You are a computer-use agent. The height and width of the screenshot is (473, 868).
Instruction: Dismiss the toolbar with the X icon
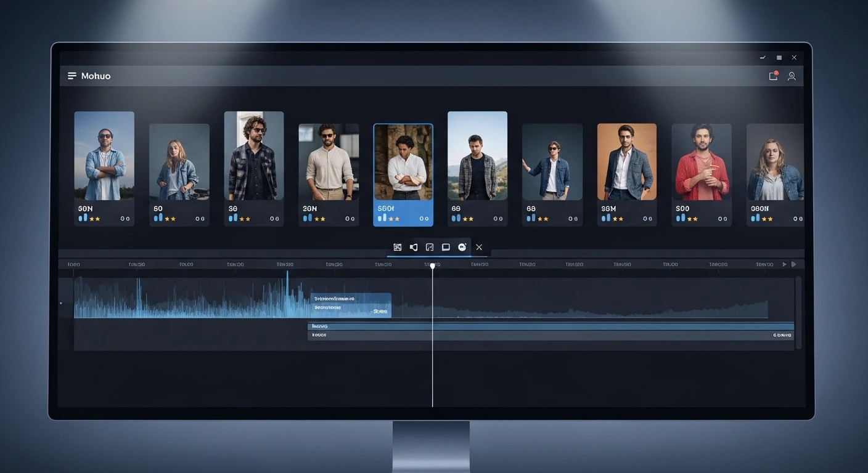(x=479, y=246)
